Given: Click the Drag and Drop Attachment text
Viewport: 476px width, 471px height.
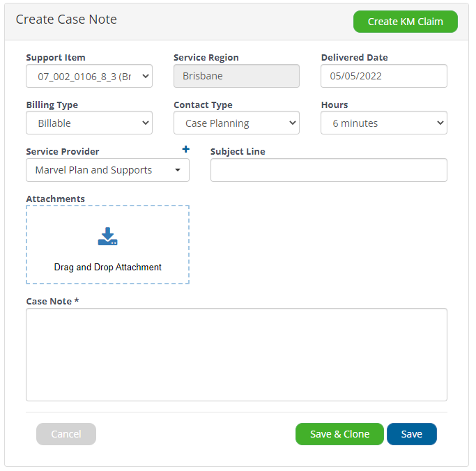Looking at the screenshot, I should point(107,267).
